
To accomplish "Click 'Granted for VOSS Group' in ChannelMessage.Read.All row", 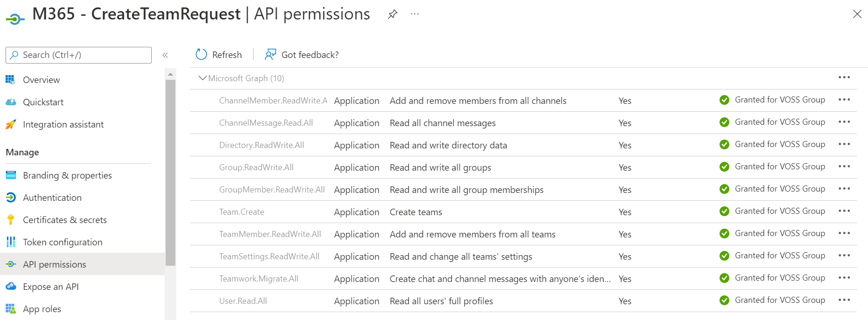I will pos(780,122).
